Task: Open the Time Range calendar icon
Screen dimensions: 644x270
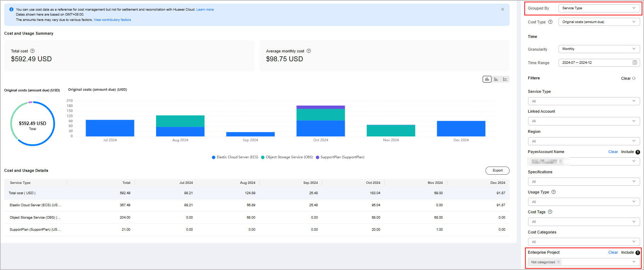Action: pyautogui.click(x=635, y=63)
